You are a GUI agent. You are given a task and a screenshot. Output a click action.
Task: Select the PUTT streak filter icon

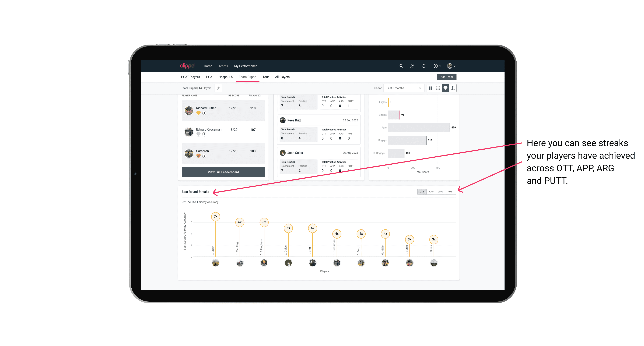tap(450, 192)
